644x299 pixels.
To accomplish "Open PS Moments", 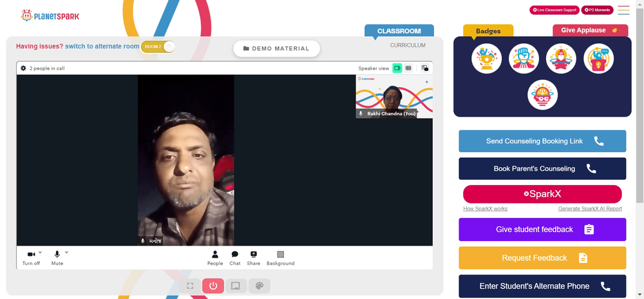I will 597,10.
